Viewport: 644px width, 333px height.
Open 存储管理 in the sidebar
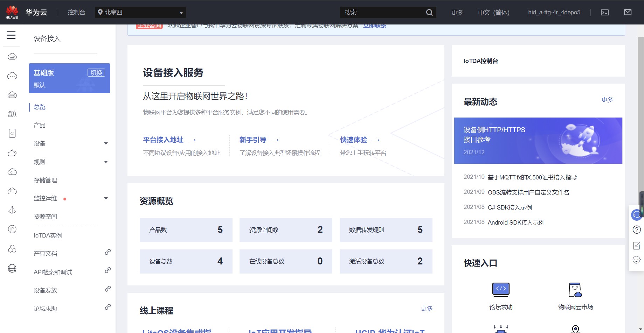point(46,180)
